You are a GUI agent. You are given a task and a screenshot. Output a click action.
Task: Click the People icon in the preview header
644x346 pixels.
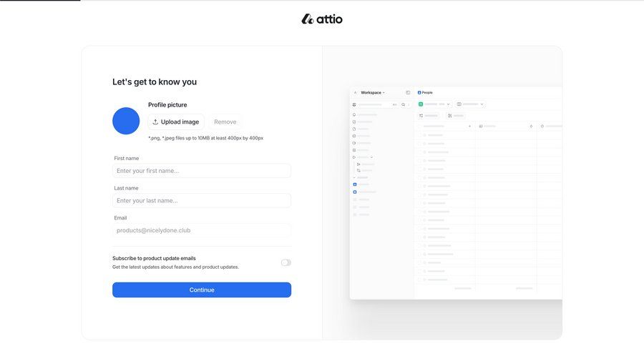[419, 92]
